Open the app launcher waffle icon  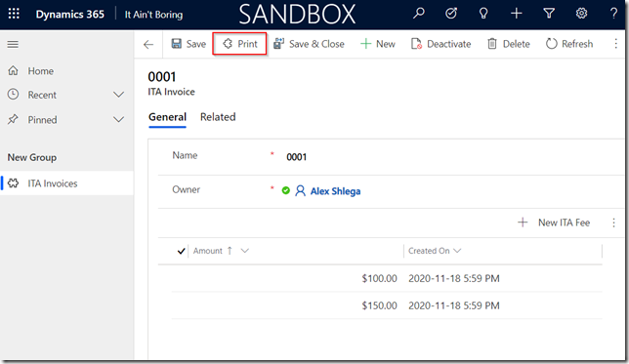click(x=14, y=14)
